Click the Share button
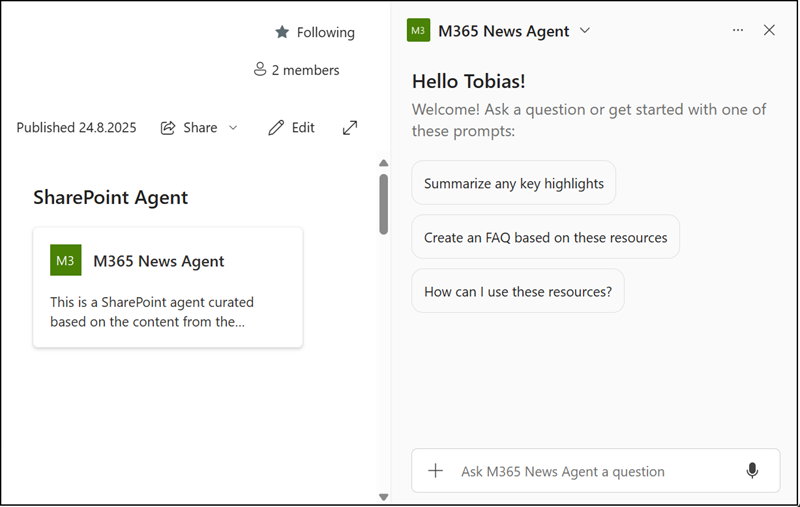 pos(189,128)
